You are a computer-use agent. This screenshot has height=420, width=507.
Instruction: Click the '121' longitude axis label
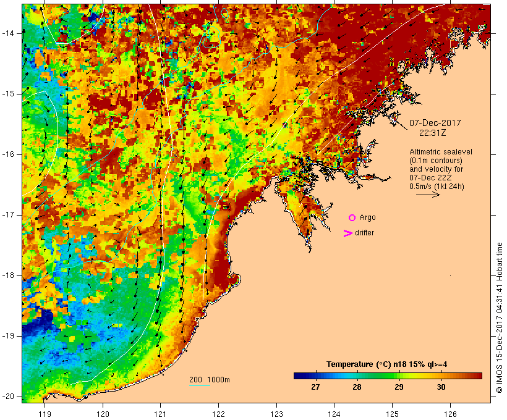click(160, 414)
